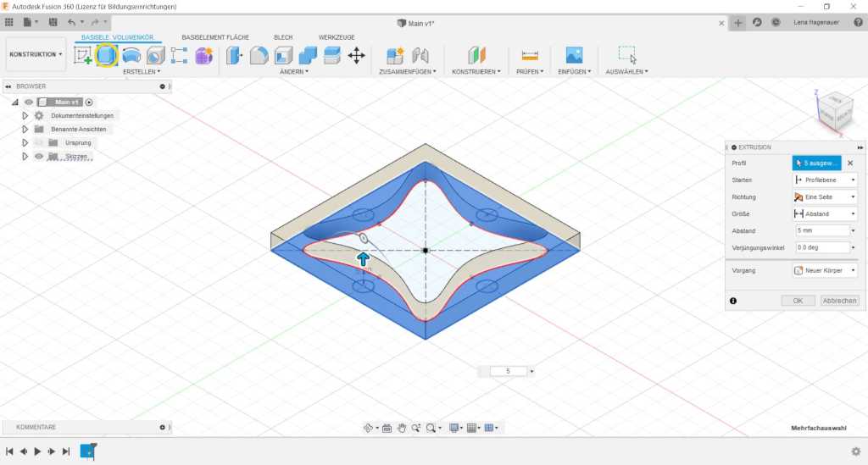The image size is (868, 465).
Task: Add a new document tab
Action: point(738,23)
